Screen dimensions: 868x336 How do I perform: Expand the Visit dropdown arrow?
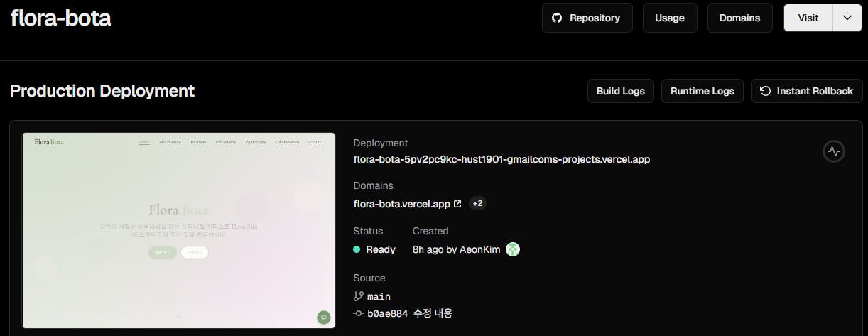[847, 18]
